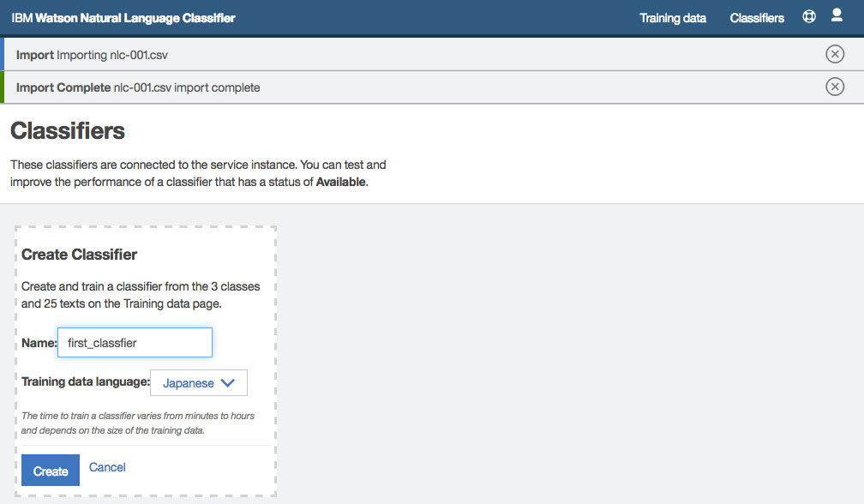Screen dimensions: 864x504
Task: Dismiss the 'Import Complete' notification
Action: click(x=835, y=87)
